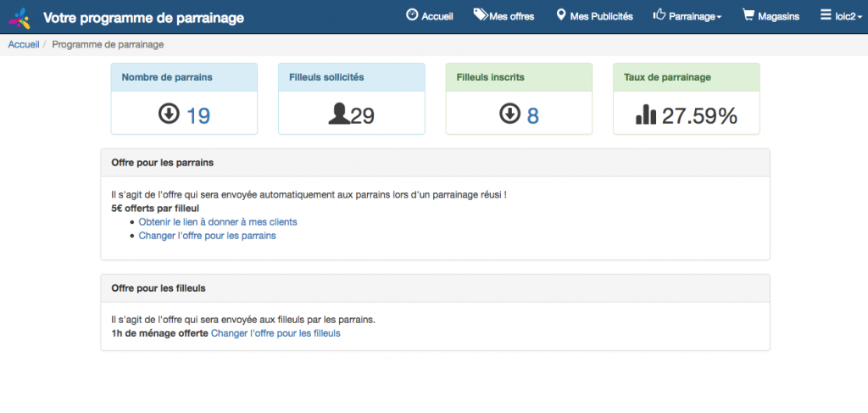Open the loic2 user dropdown
The image size is (868, 413).
pyautogui.click(x=844, y=16)
